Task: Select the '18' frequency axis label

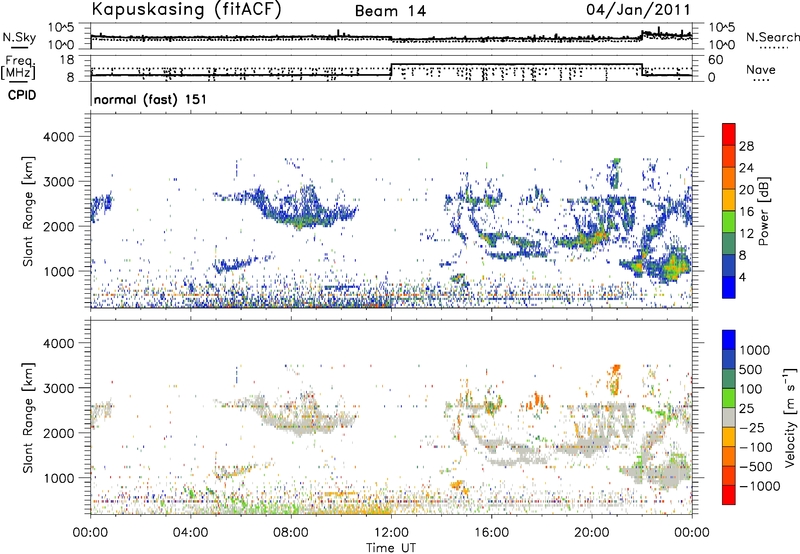Action: pos(67,60)
